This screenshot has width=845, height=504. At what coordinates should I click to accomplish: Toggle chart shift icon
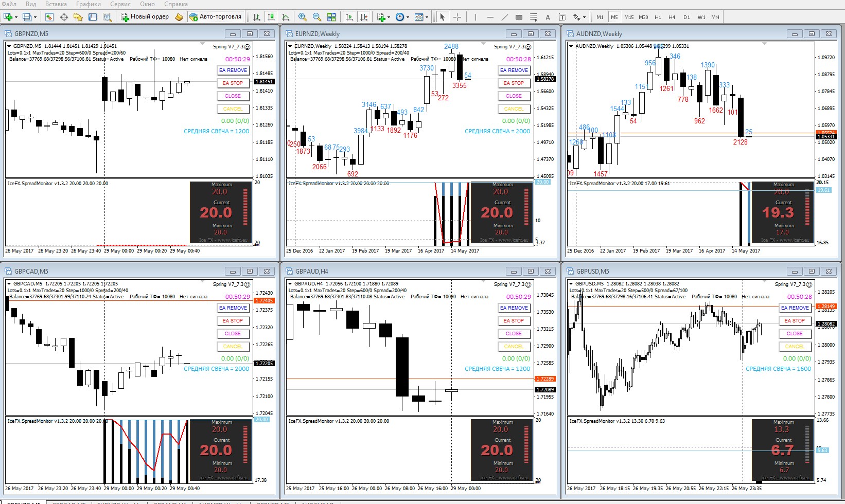(x=364, y=17)
